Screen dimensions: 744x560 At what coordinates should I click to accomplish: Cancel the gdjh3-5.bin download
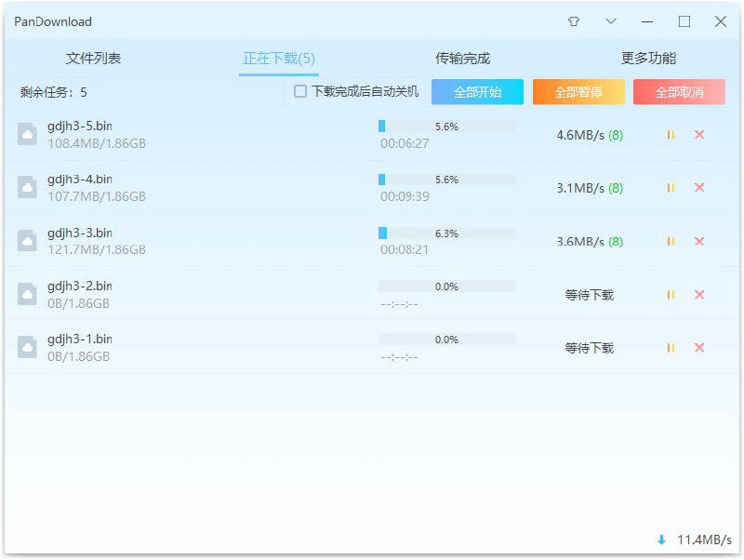point(699,134)
